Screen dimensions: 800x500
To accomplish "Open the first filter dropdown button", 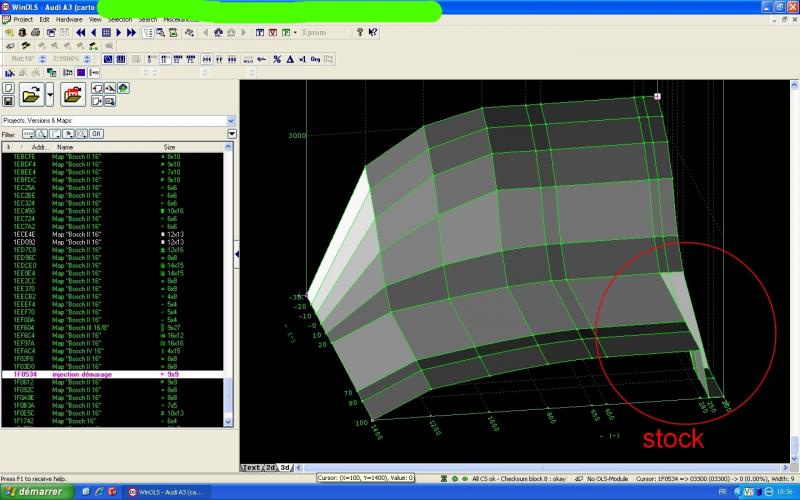I will pyautogui.click(x=28, y=134).
